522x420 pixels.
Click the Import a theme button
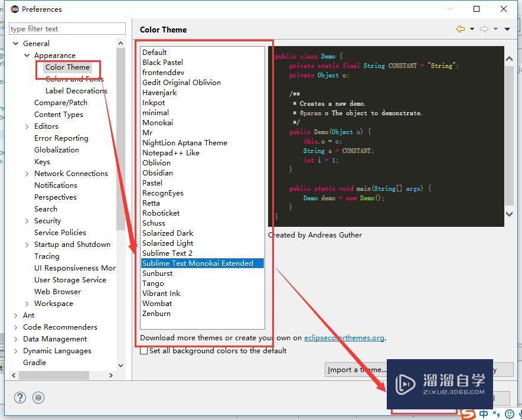pyautogui.click(x=356, y=370)
